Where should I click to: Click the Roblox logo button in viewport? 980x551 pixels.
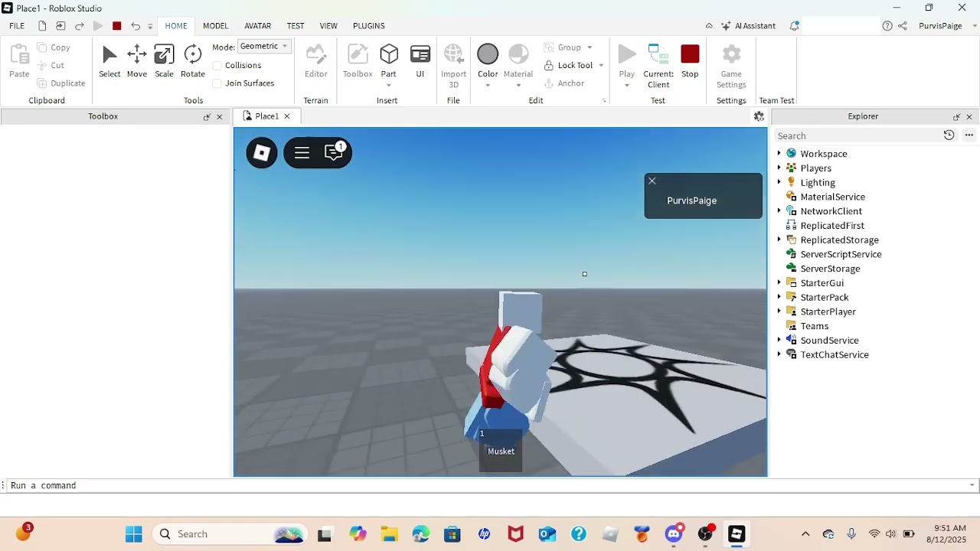tap(262, 153)
